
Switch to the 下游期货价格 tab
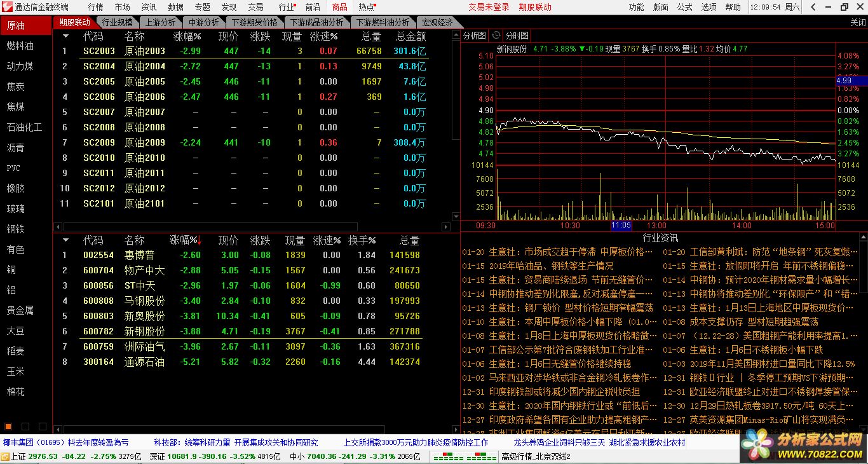click(254, 22)
